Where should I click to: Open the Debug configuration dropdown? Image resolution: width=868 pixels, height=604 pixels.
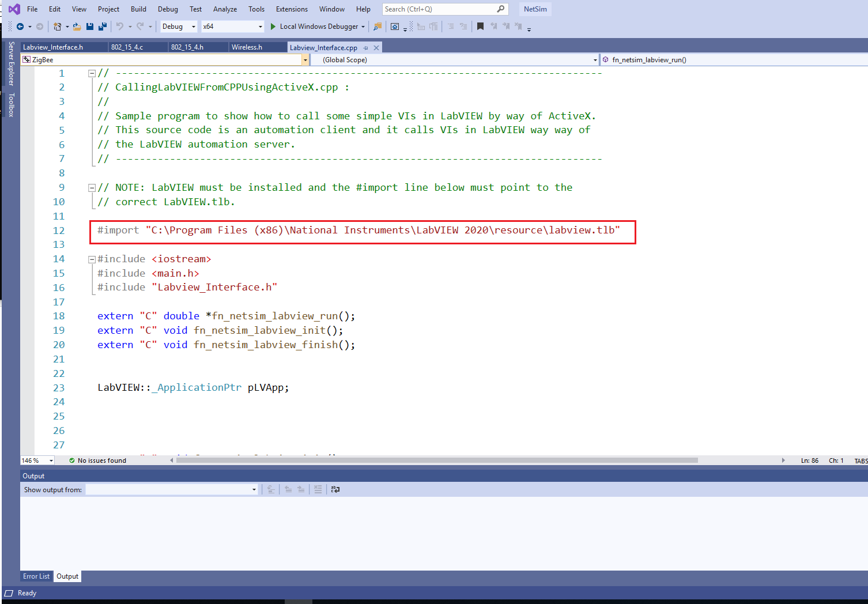179,27
